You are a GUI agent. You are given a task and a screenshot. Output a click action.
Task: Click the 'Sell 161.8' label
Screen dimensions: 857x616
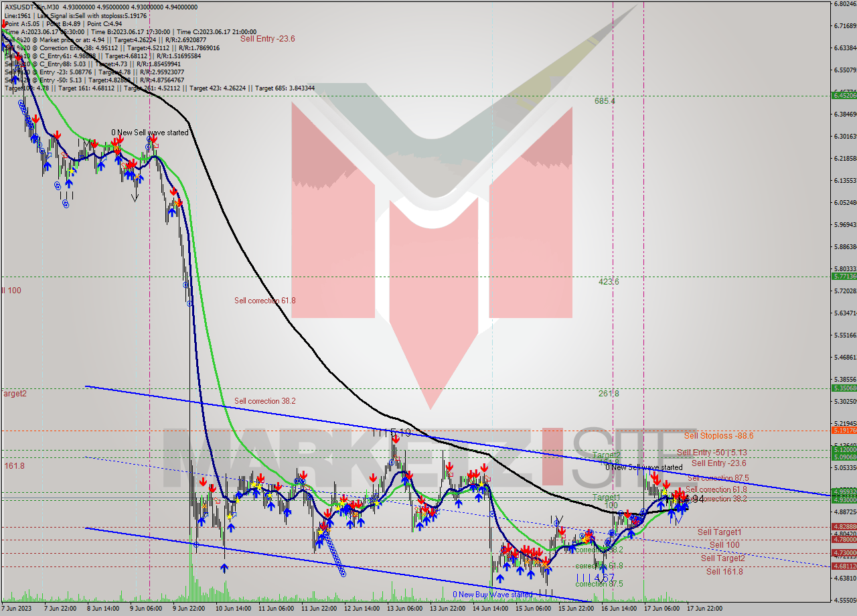(x=724, y=572)
